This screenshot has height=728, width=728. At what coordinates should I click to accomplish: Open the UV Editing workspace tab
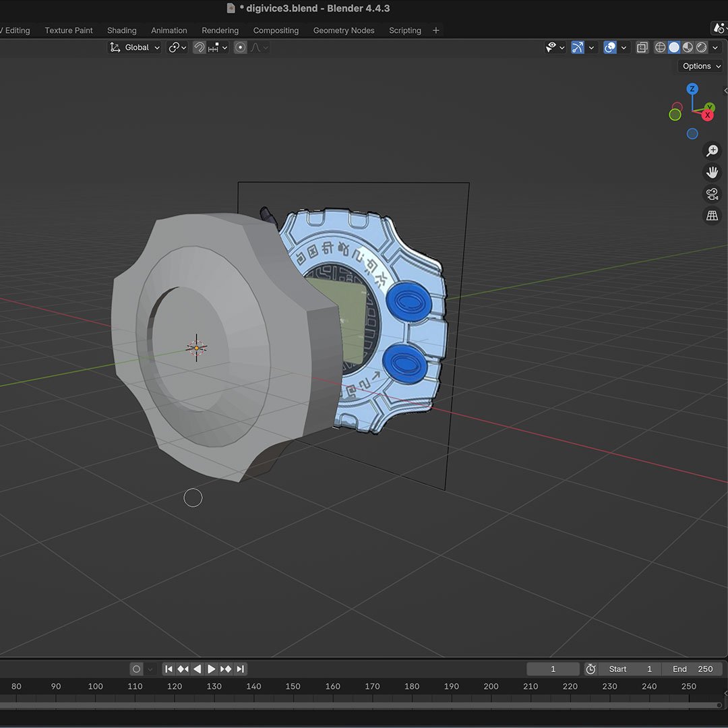pyautogui.click(x=16, y=30)
